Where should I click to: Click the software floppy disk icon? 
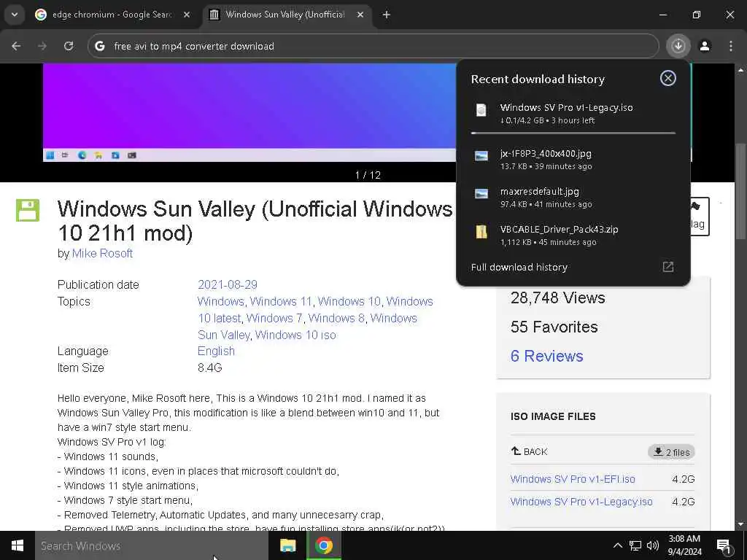(x=28, y=211)
